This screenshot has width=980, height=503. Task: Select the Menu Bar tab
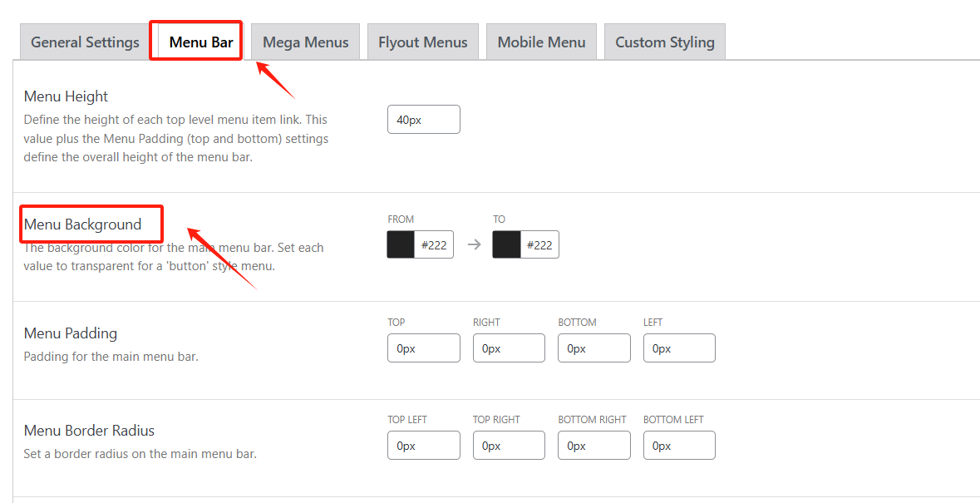click(195, 40)
